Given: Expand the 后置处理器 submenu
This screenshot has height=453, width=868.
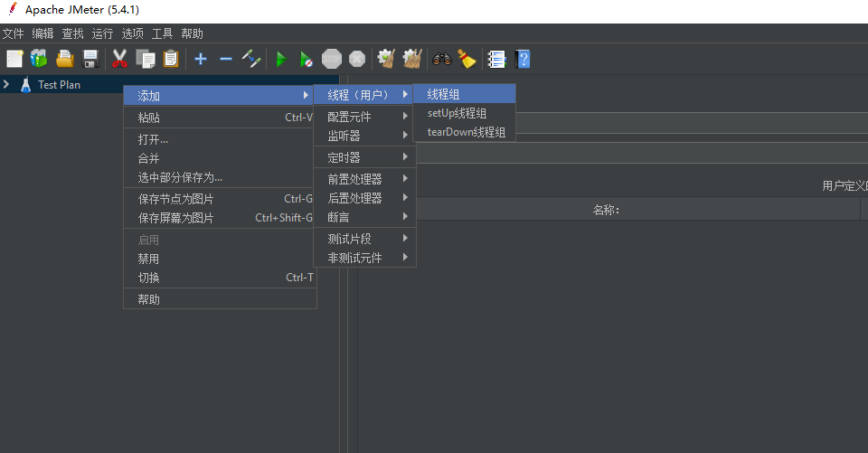Looking at the screenshot, I should tap(364, 198).
